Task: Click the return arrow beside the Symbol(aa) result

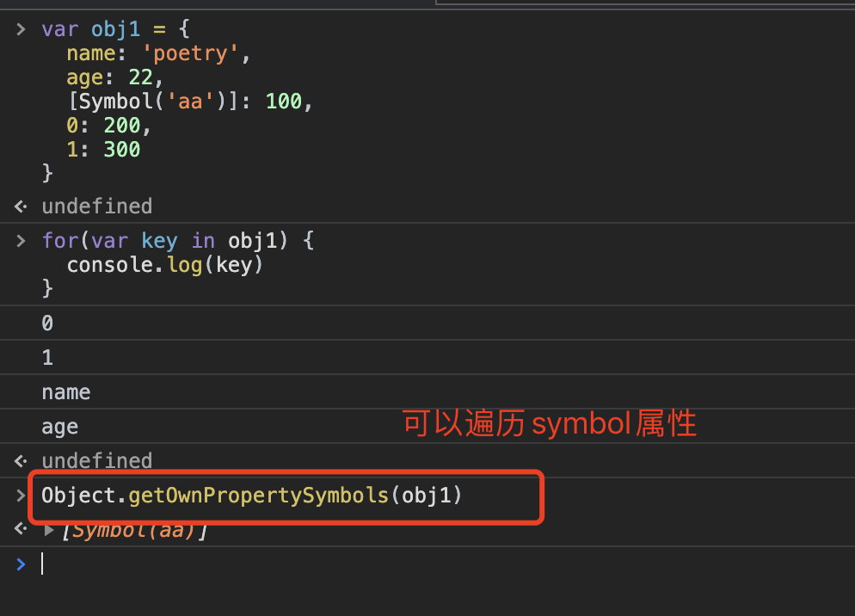Action: click(x=21, y=530)
